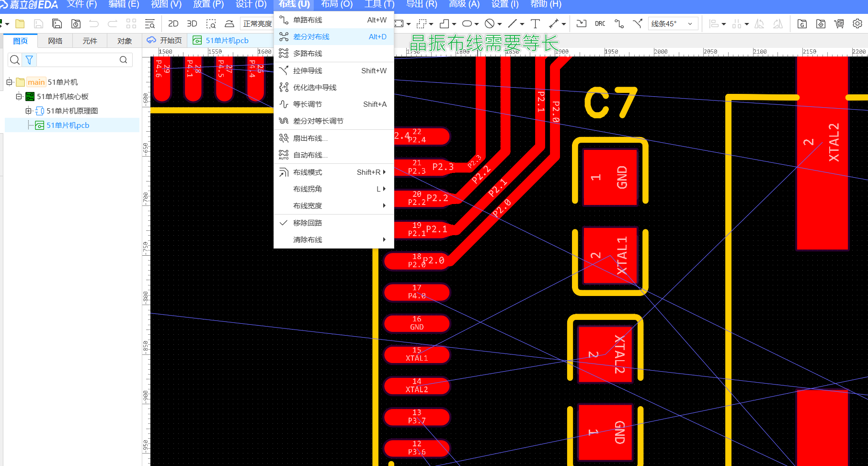Choose 多路布线 menu entry
Image resolution: width=868 pixels, height=466 pixels.
point(334,54)
